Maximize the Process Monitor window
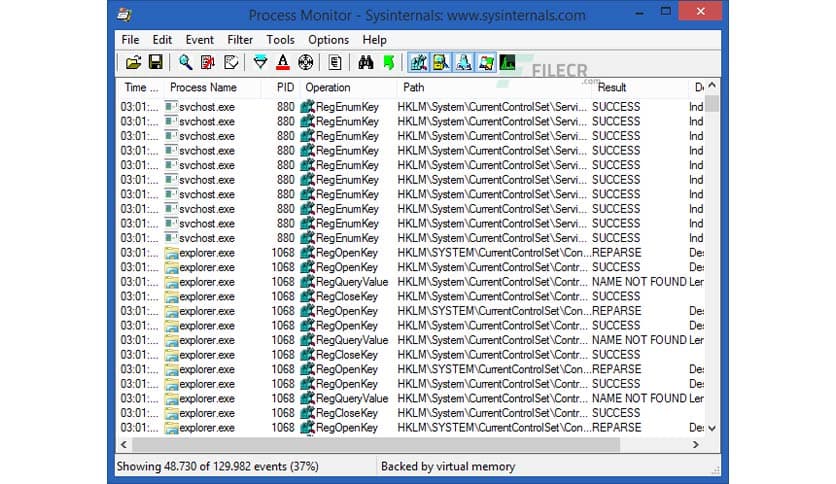Viewport: 836px width, 484px height. 665,12
